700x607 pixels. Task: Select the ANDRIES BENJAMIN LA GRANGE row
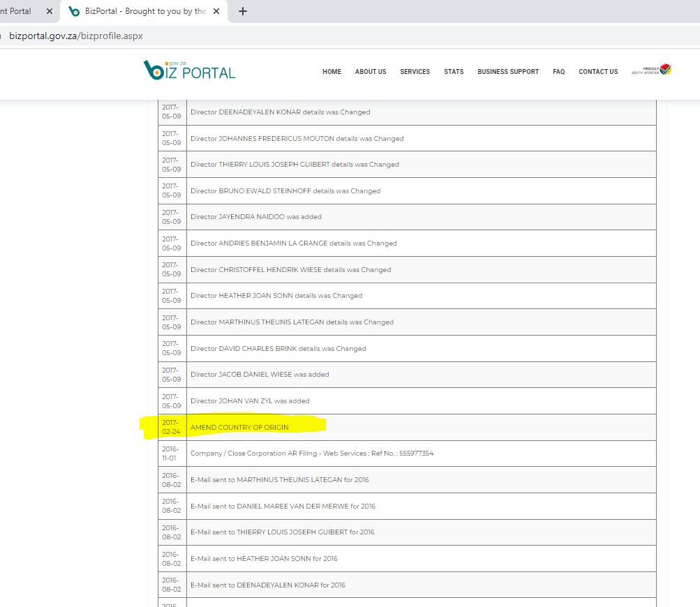click(x=407, y=243)
